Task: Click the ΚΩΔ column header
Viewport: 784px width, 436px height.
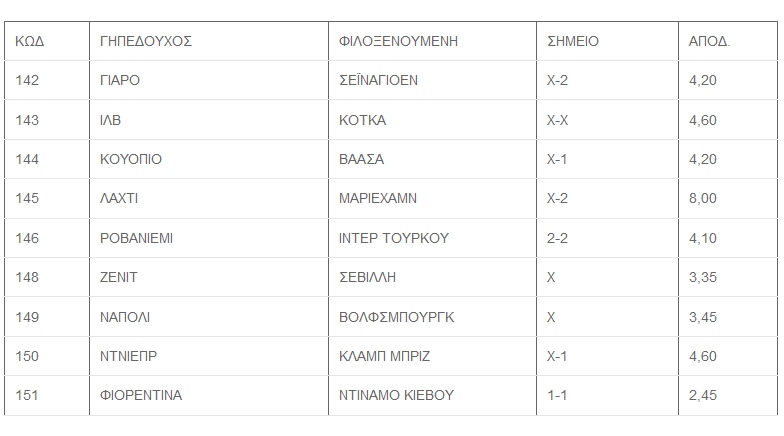Action: point(31,42)
